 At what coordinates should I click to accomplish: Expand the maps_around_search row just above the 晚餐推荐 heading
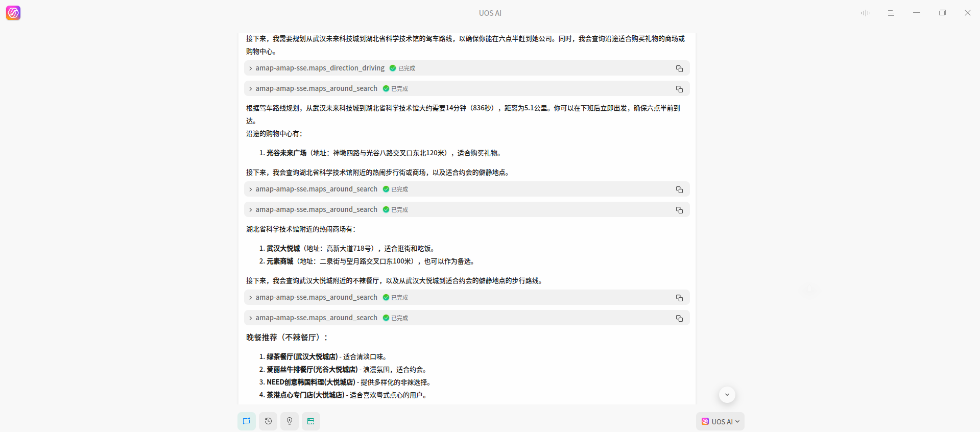click(251, 318)
